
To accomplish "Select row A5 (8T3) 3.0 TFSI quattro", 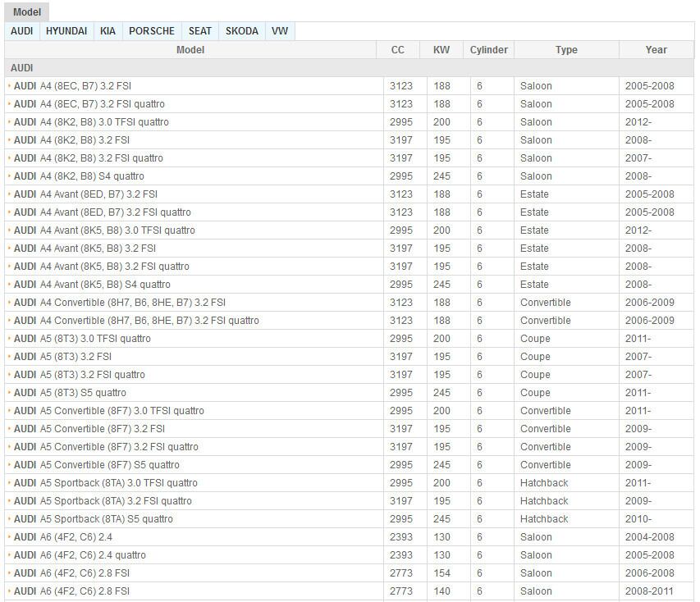I will tap(349, 339).
